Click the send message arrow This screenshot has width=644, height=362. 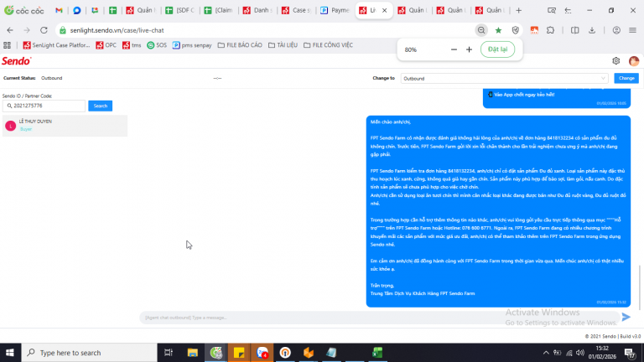pyautogui.click(x=626, y=317)
